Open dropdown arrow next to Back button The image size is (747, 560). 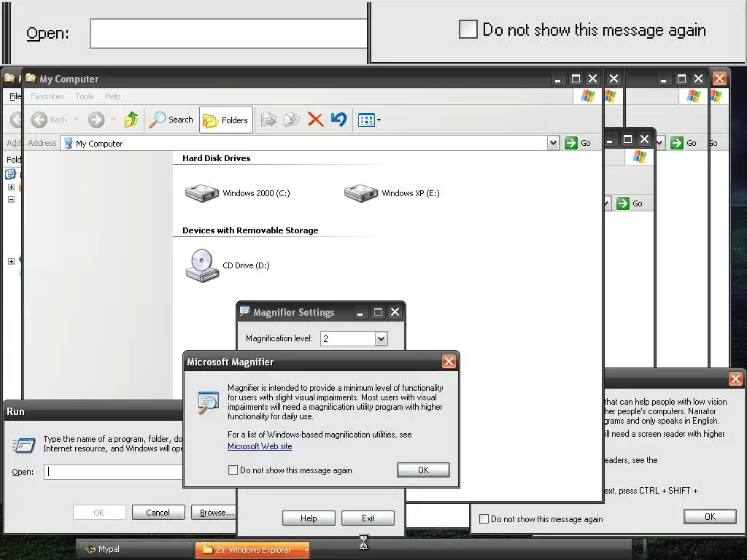(x=76, y=120)
